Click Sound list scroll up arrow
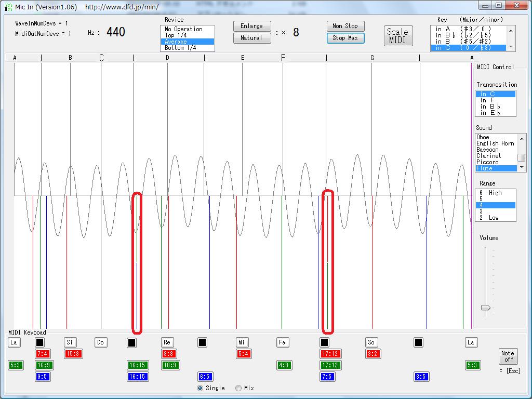 tap(522, 138)
